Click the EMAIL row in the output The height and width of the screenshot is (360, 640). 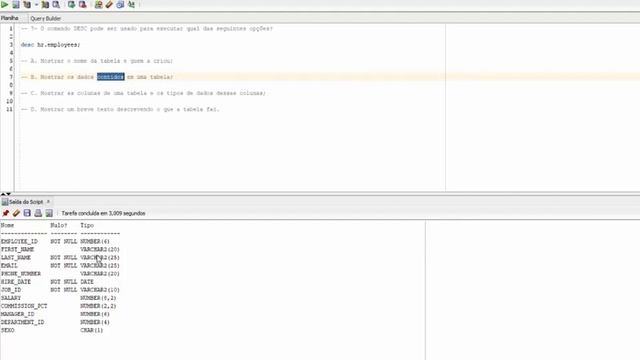[x=60, y=266]
